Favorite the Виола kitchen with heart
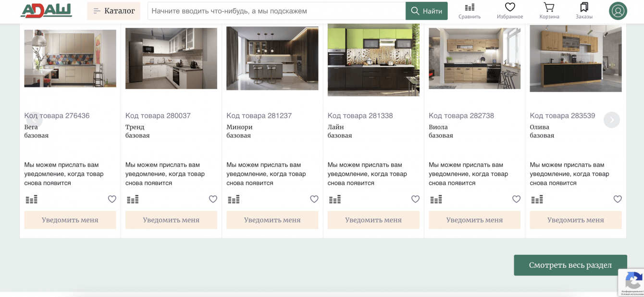644x297 pixels. [x=516, y=199]
